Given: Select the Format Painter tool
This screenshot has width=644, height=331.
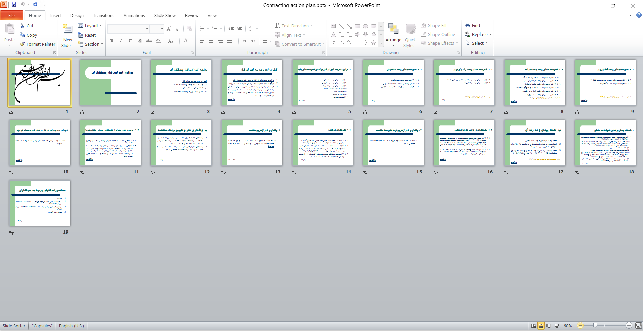Looking at the screenshot, I should tap(38, 44).
